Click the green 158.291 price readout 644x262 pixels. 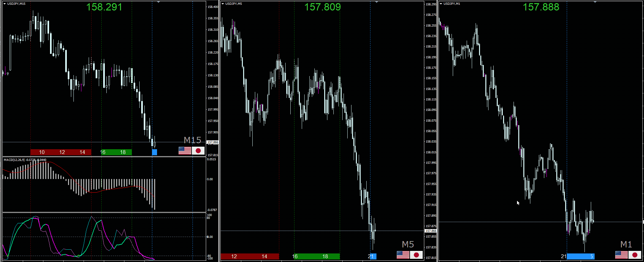click(104, 7)
